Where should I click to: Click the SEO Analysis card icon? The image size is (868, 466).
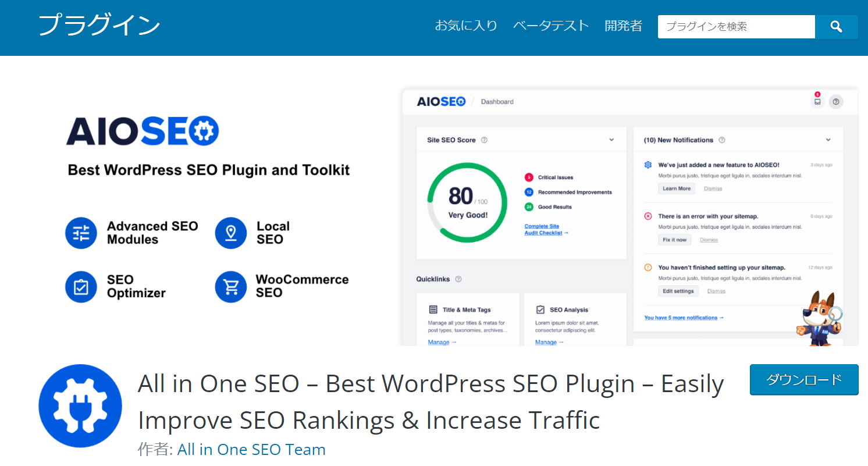(x=540, y=310)
